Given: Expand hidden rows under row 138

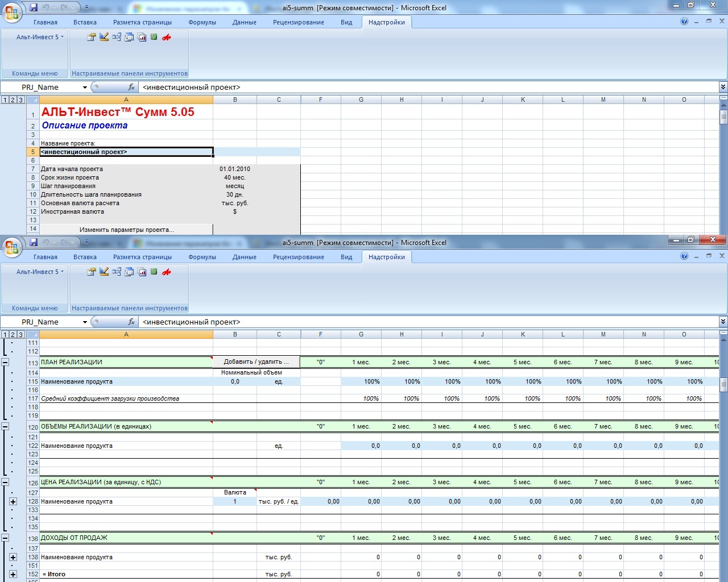Looking at the screenshot, I should [x=13, y=557].
